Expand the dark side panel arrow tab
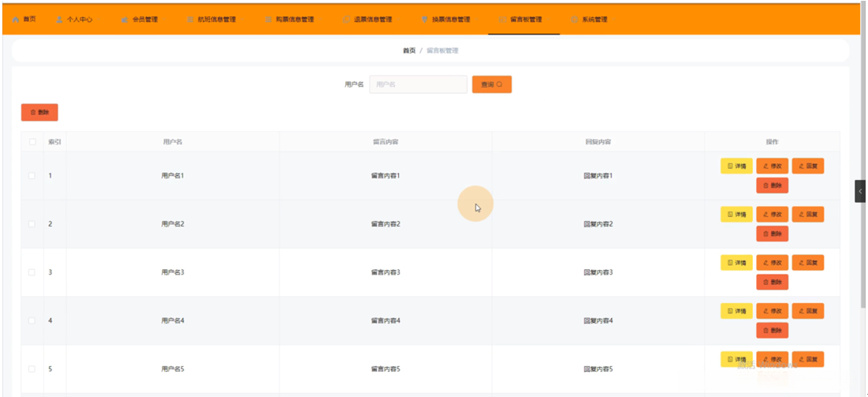This screenshot has width=868, height=397. coord(859,191)
